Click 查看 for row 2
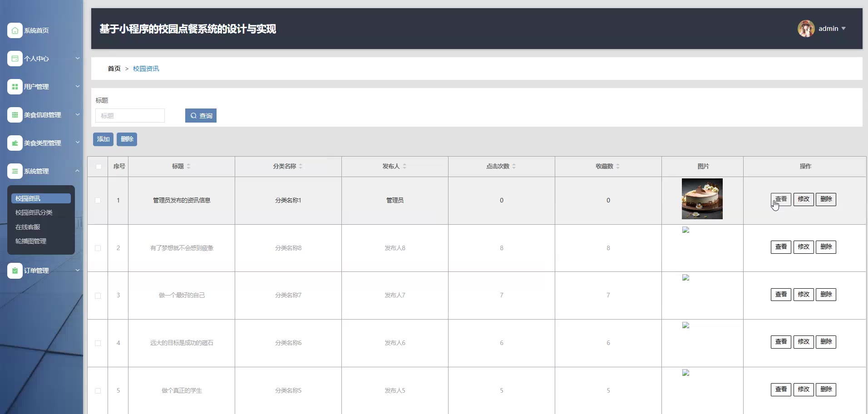This screenshot has width=868, height=414. pos(781,247)
